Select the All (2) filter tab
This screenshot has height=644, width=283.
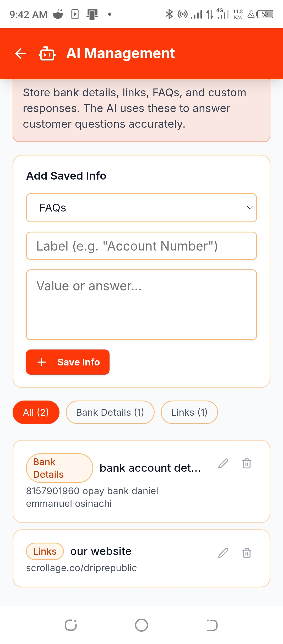pyautogui.click(x=36, y=412)
